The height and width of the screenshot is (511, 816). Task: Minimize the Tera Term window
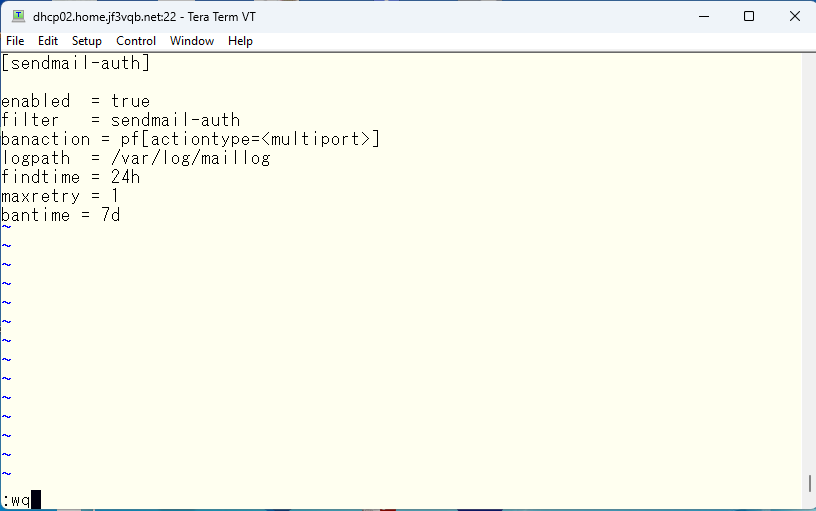pos(704,17)
